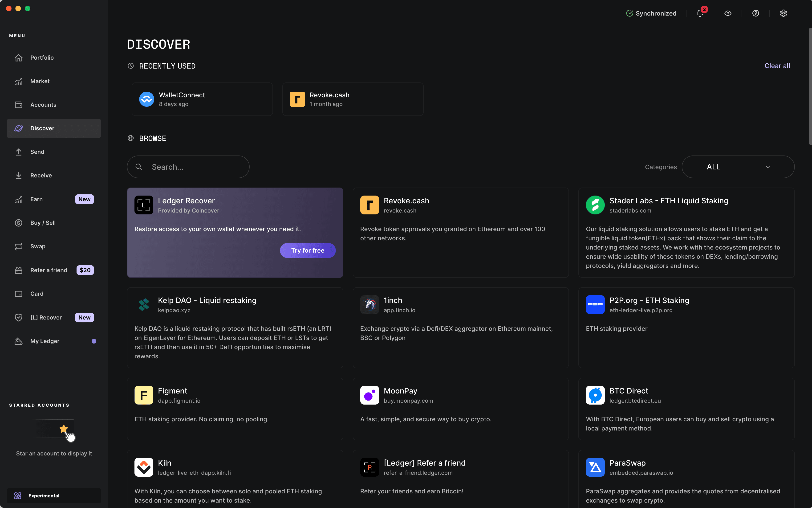Click the Synchronized status indicator

(651, 13)
